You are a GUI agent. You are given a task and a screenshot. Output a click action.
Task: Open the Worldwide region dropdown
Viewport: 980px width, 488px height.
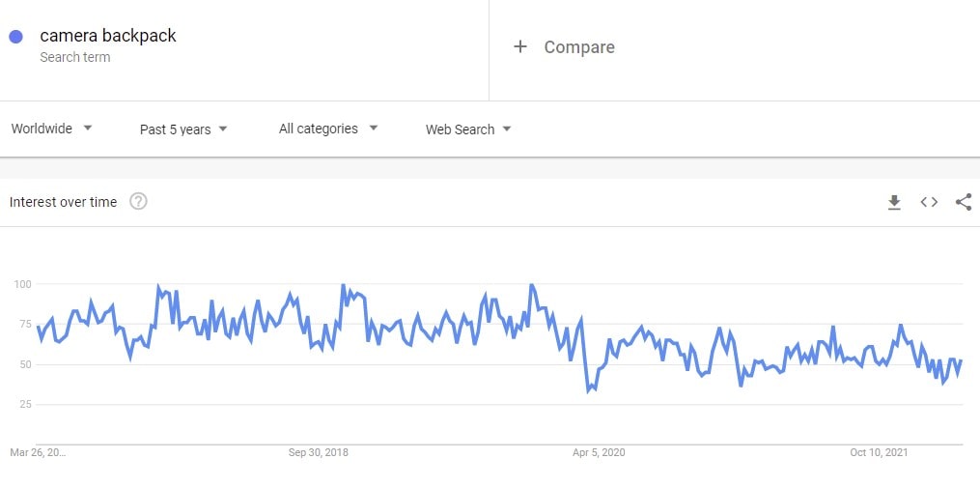52,129
